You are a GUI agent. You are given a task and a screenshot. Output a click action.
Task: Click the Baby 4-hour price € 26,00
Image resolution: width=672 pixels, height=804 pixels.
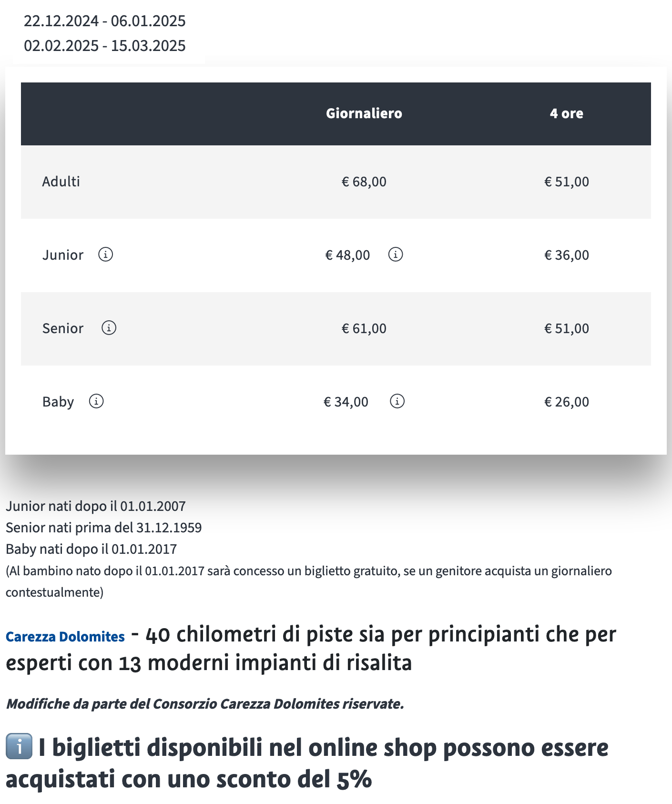566,402
